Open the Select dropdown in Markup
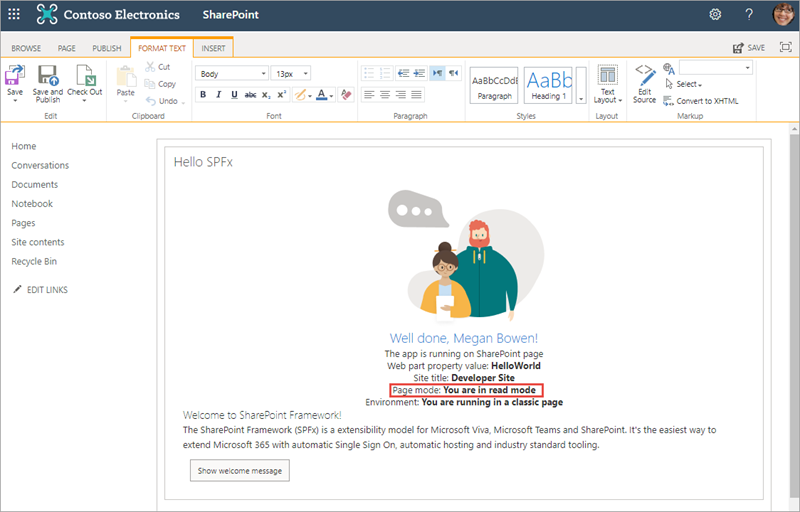 tap(684, 84)
